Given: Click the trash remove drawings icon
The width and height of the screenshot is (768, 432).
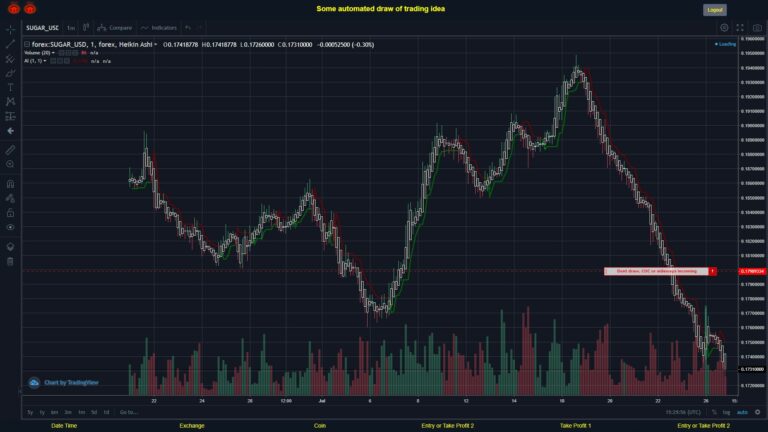Looking at the screenshot, I should (10, 261).
